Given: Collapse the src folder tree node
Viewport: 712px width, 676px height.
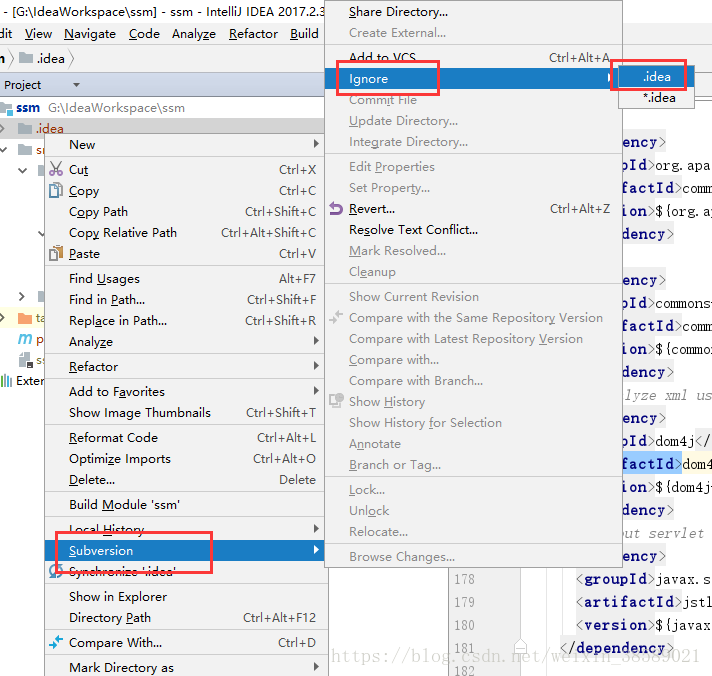Looking at the screenshot, I should tap(4, 149).
